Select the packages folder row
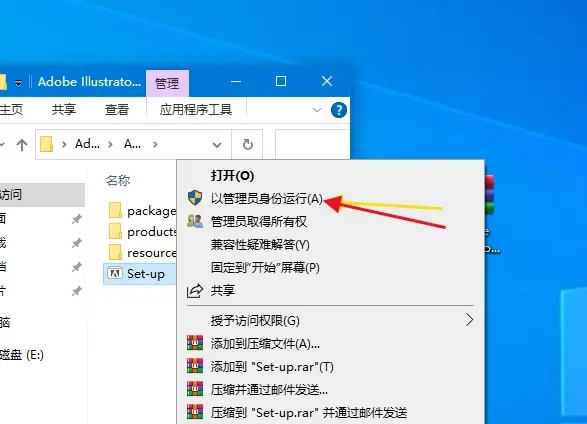Viewport: 587px width, 424px height. 142,211
